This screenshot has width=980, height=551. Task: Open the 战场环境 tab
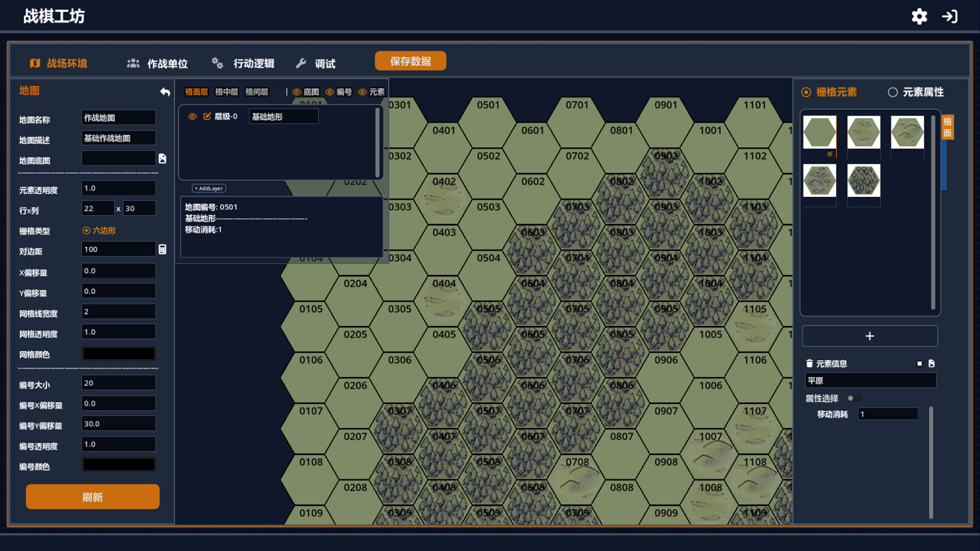click(58, 63)
